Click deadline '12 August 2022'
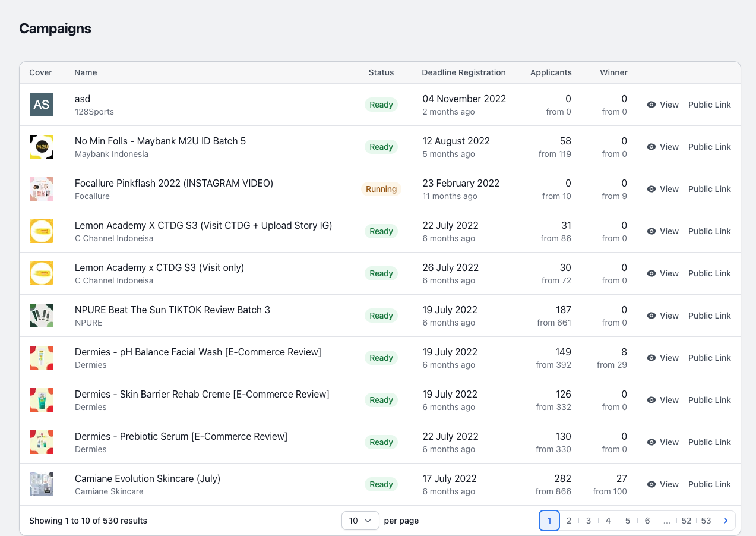Viewport: 756px width, 536px height. pos(456,141)
